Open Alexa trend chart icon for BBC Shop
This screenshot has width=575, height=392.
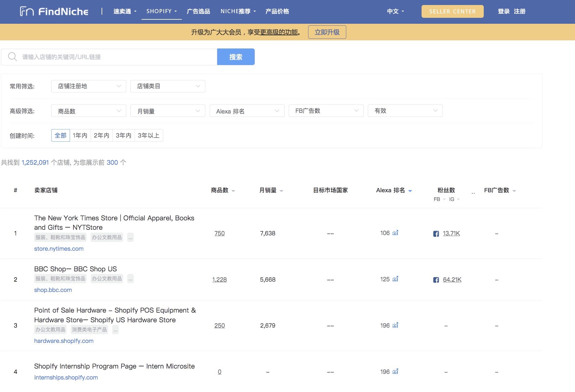coord(395,279)
